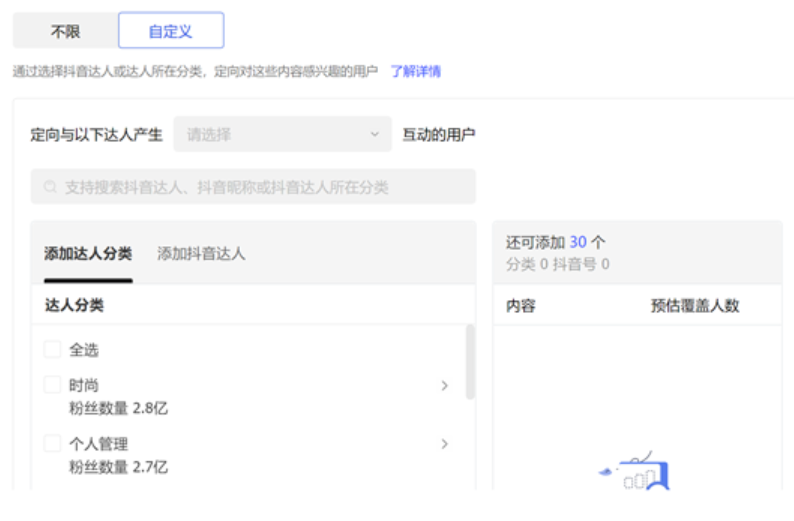The height and width of the screenshot is (521, 794).
Task: Click the 预估覆盖人数 column header
Action: (695, 305)
